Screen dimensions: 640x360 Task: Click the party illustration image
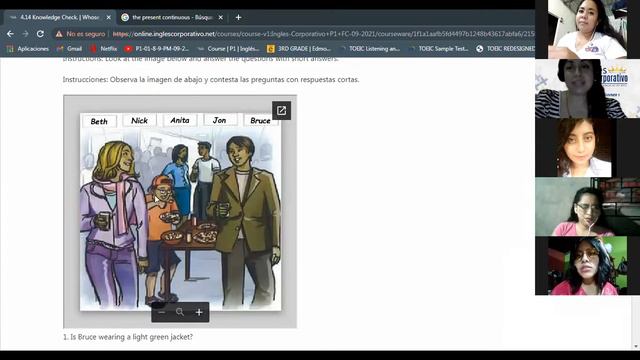coord(180,211)
